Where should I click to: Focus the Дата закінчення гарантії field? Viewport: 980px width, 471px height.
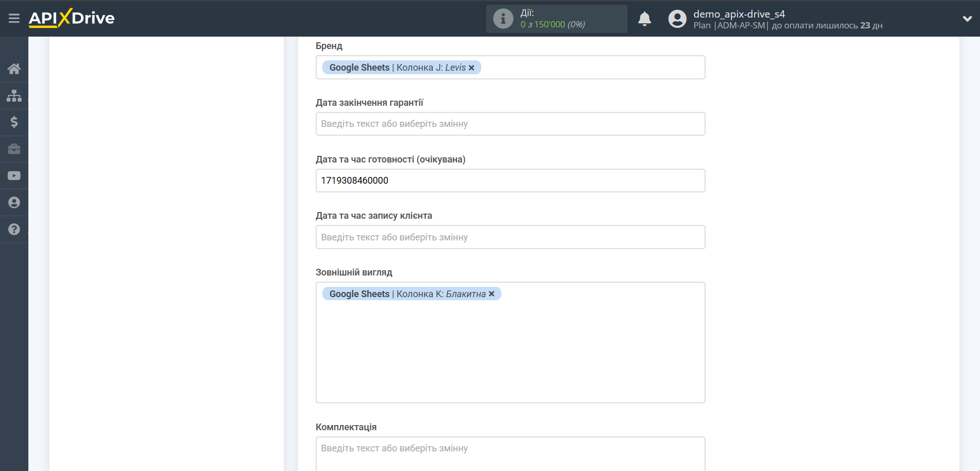coord(510,124)
